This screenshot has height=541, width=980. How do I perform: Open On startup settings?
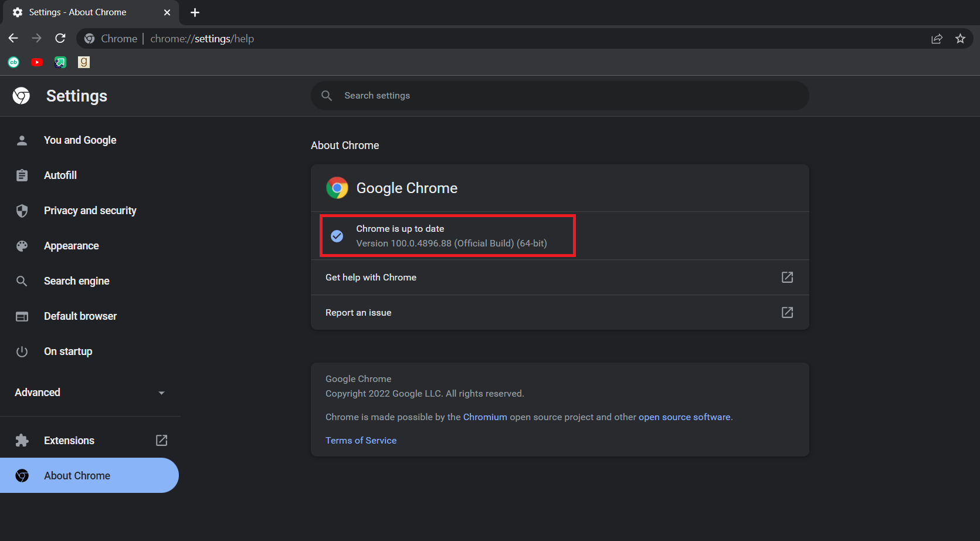90,351
